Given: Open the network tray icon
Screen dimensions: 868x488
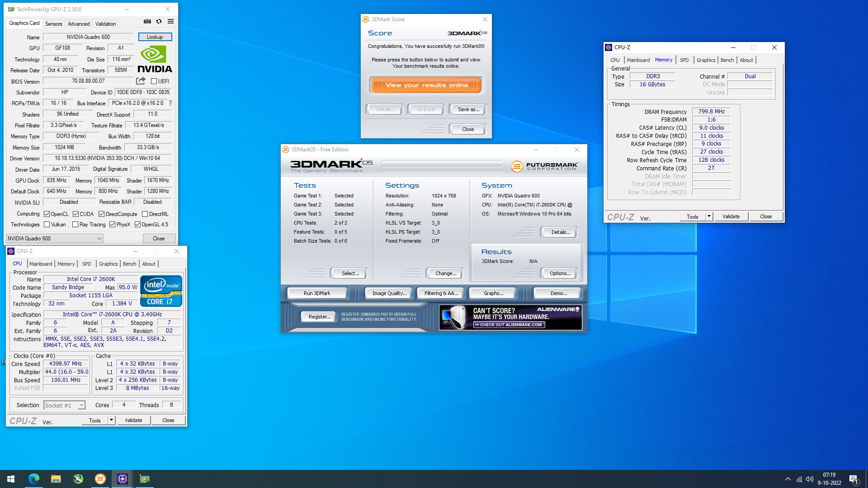Looking at the screenshot, I should [799, 479].
